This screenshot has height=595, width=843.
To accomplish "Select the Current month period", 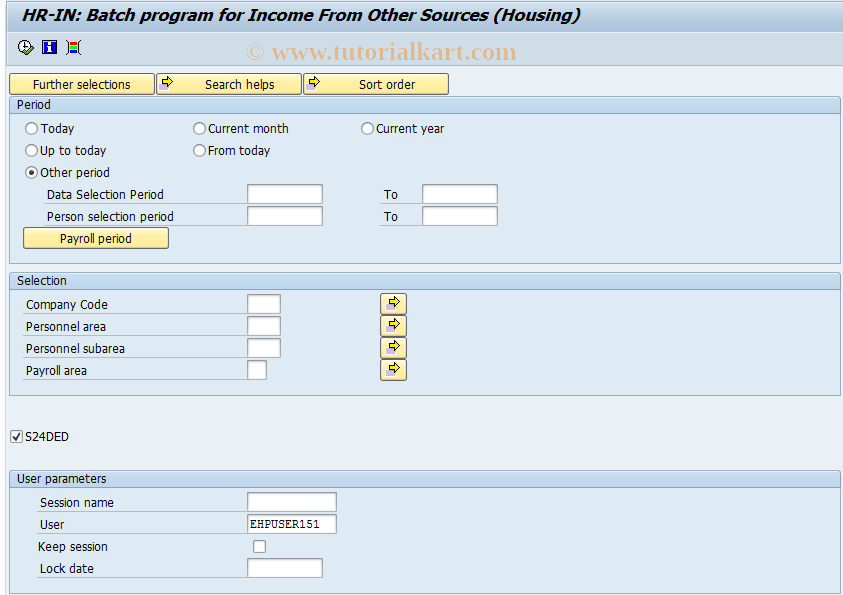I will pos(199,128).
